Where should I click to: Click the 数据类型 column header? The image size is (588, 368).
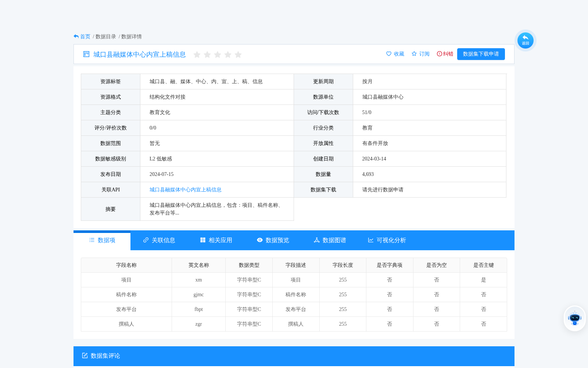pos(249,265)
